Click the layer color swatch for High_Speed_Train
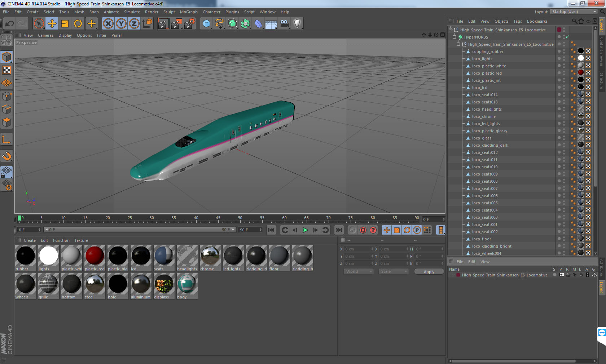This screenshot has height=364, width=606. point(458,275)
